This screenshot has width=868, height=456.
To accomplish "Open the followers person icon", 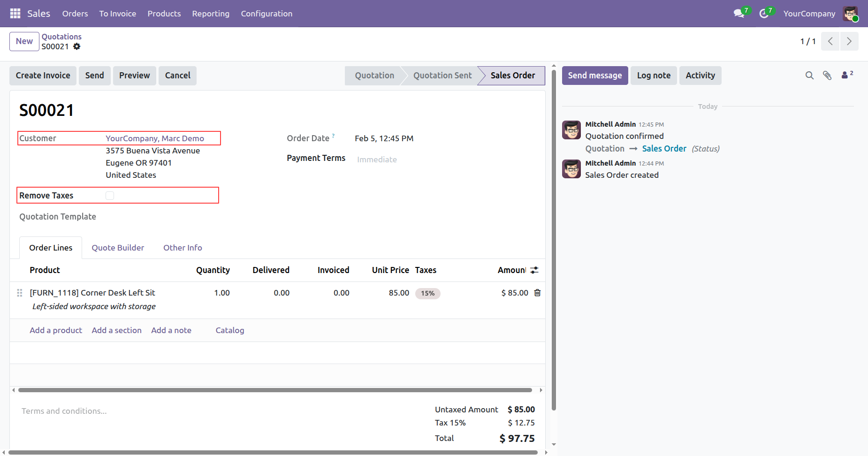I will point(845,75).
